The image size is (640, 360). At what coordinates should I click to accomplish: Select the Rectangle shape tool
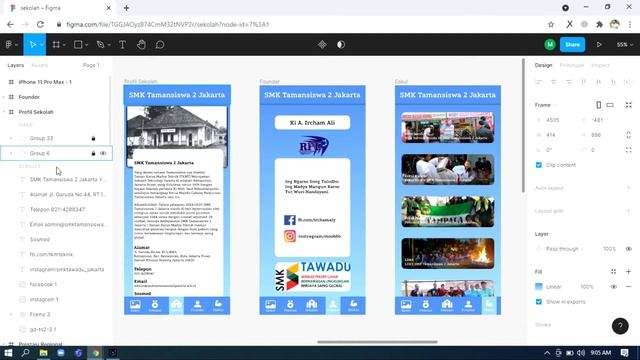78,44
